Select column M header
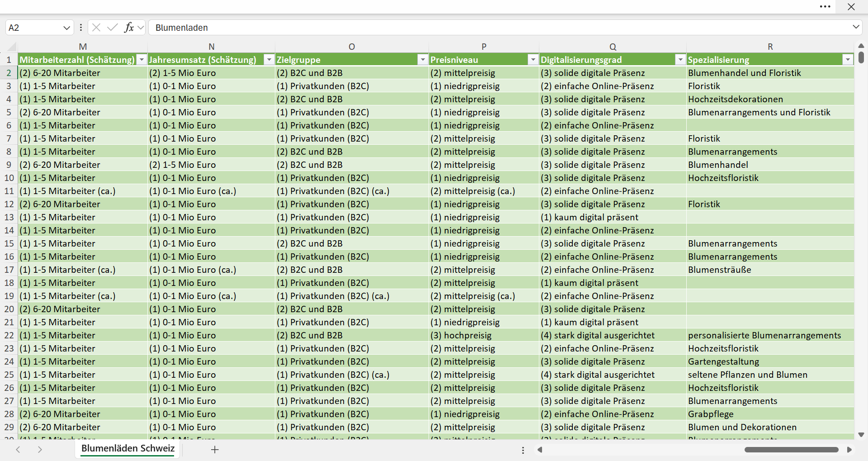This screenshot has width=868, height=461. coord(83,47)
